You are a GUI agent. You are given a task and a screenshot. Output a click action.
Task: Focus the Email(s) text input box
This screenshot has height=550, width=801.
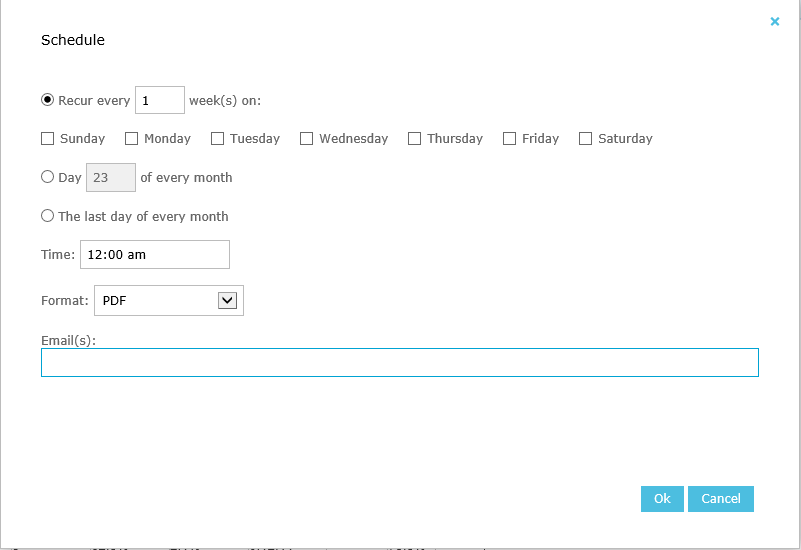pyautogui.click(x=399, y=362)
